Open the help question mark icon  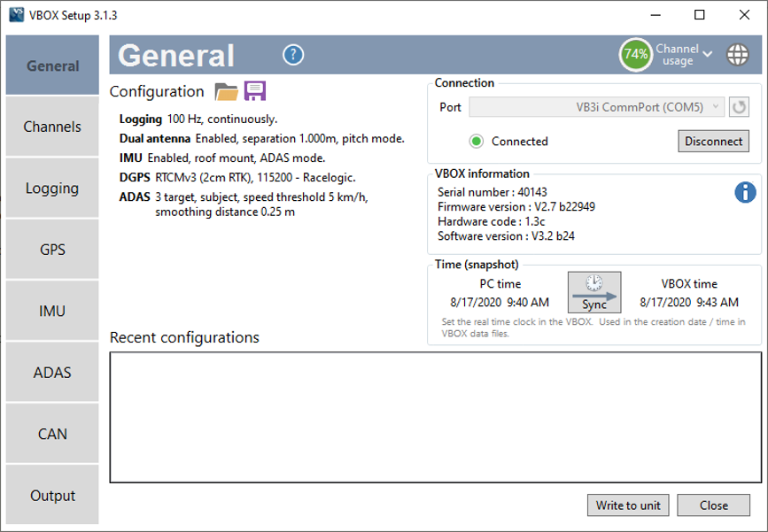pyautogui.click(x=293, y=55)
